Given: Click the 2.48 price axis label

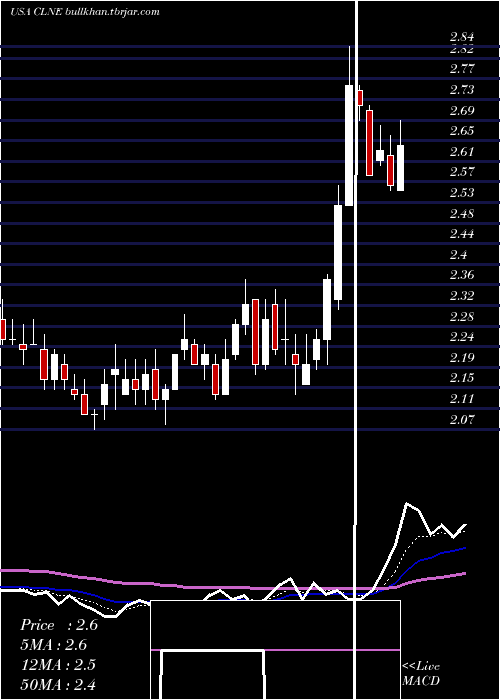Looking at the screenshot, I should click(462, 213).
